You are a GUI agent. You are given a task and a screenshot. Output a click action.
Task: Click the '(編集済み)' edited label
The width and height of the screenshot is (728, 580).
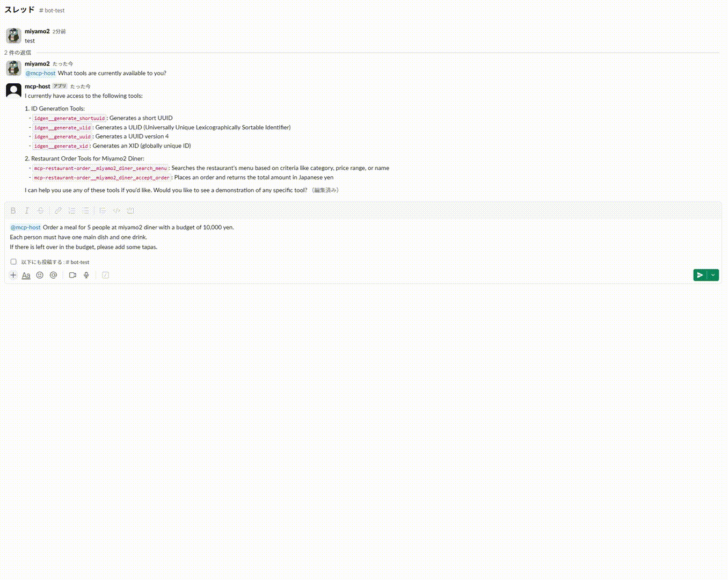pyautogui.click(x=325, y=191)
